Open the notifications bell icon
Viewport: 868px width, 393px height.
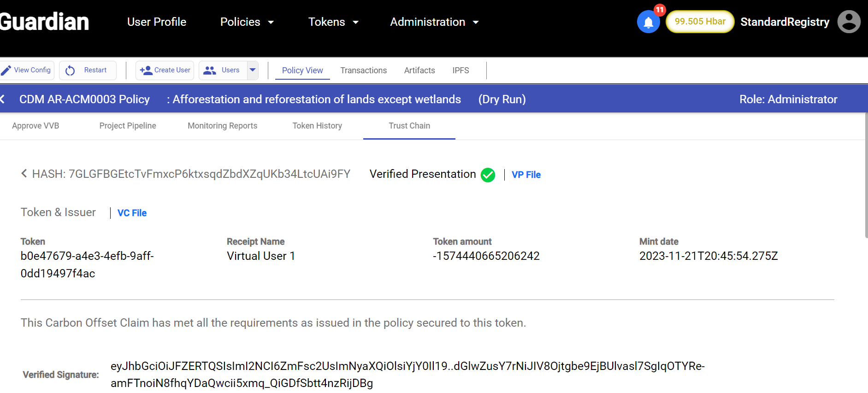[648, 22]
